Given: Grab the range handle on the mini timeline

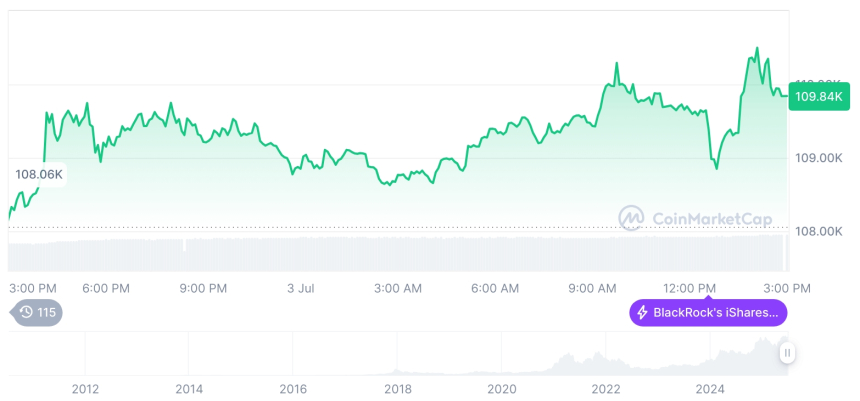Looking at the screenshot, I should [787, 352].
